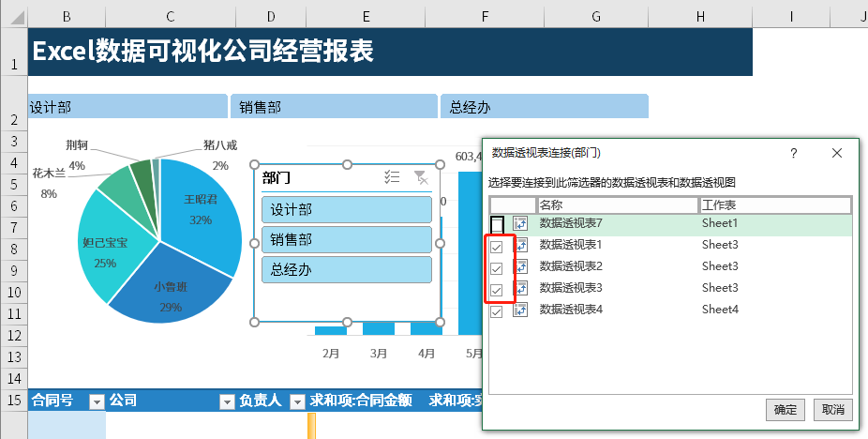Click the slicer multi-select icon
The width and height of the screenshot is (868, 439).
(x=394, y=177)
